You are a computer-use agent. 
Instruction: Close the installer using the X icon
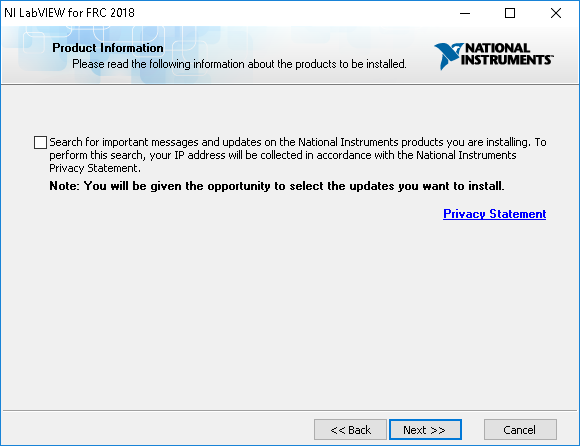point(556,13)
